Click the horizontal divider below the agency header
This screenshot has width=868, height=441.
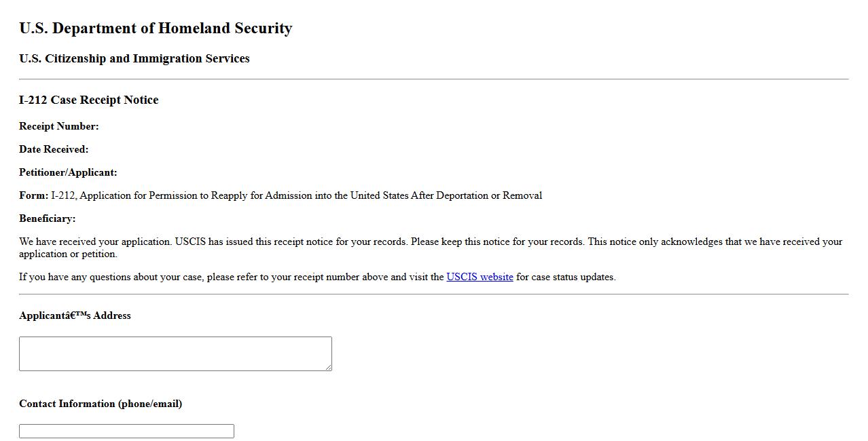click(434, 79)
